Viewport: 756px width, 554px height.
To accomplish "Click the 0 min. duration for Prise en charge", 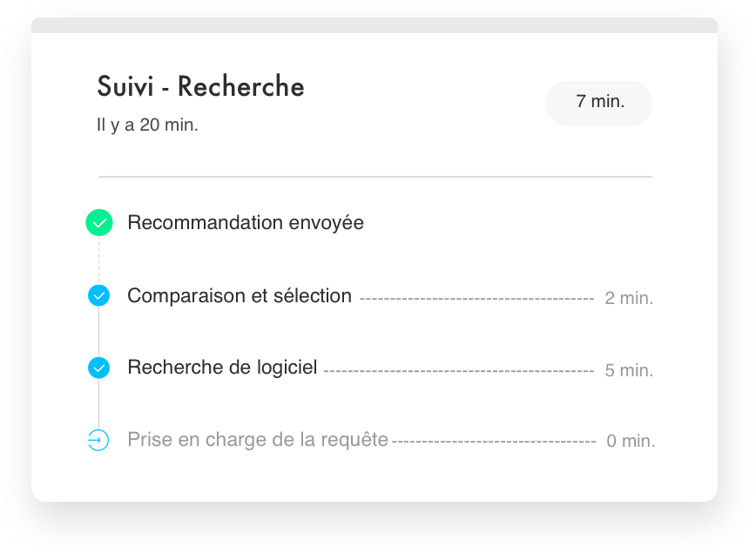I will tap(631, 441).
